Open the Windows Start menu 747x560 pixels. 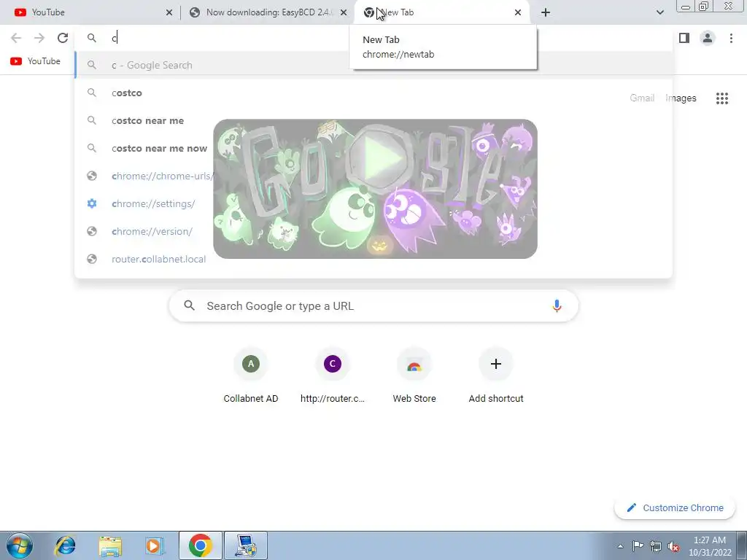point(19,545)
